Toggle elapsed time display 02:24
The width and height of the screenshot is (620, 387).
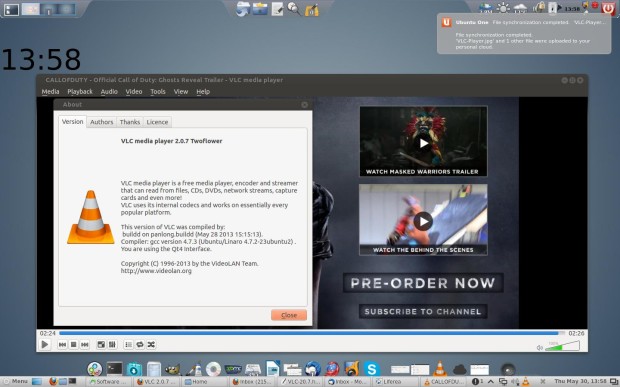47,333
